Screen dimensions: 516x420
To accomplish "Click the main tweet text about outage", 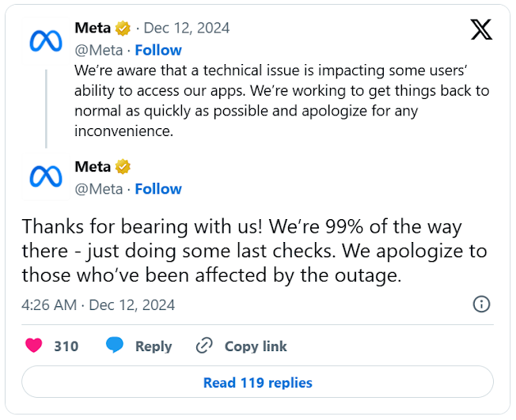I will (253, 251).
